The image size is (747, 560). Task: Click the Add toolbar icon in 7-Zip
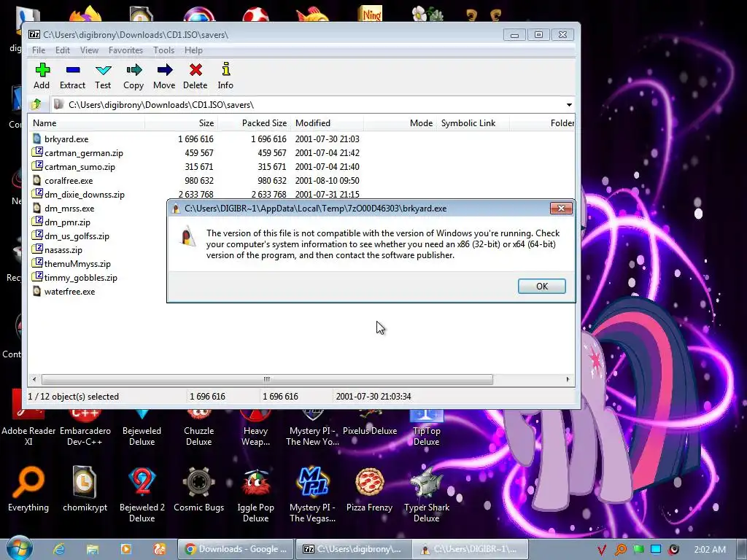click(42, 76)
